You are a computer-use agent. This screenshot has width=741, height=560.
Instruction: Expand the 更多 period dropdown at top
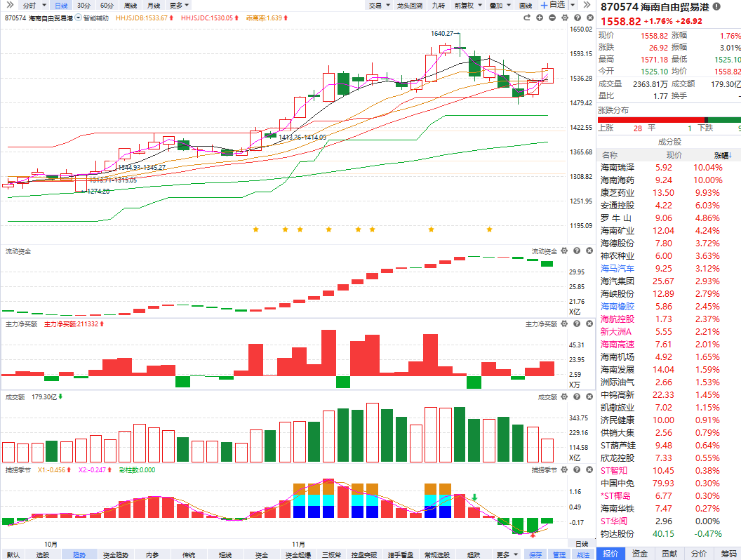pos(178,5)
